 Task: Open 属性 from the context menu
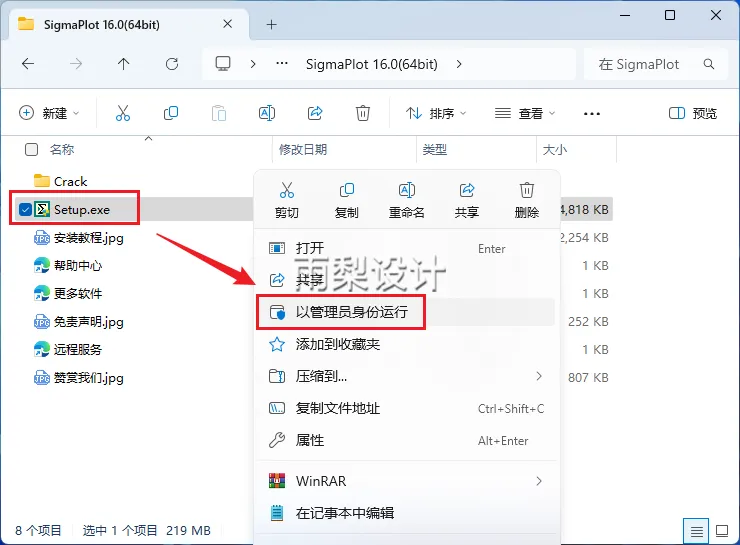(x=406, y=440)
